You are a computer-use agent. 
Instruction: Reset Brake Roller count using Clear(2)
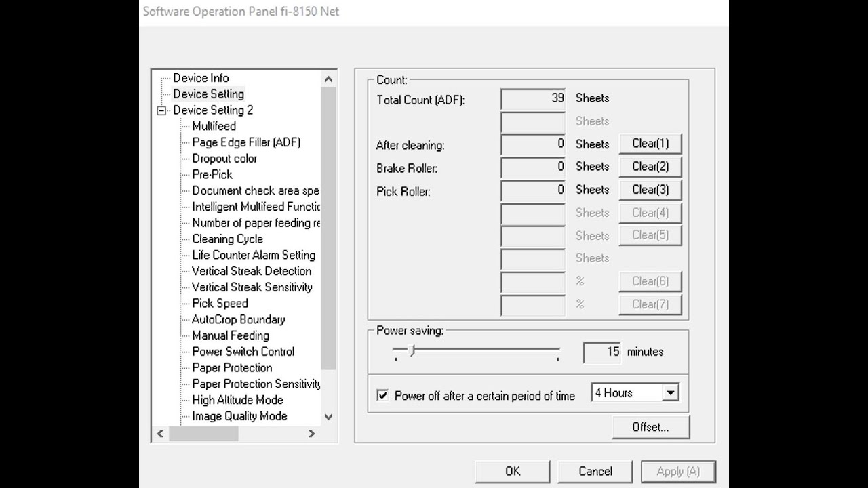(x=650, y=167)
